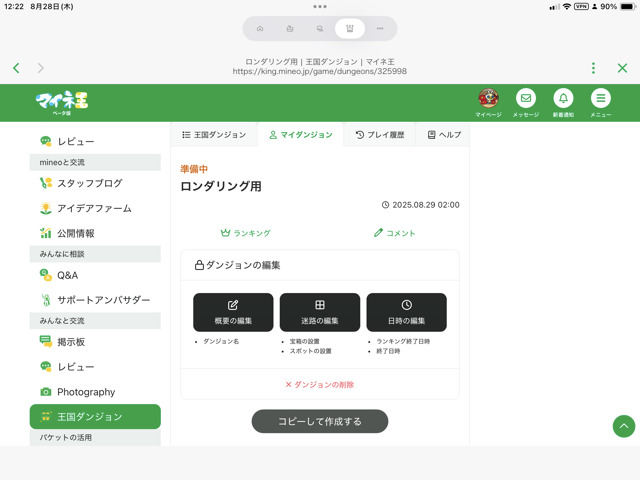
Task: Open browser three-dot options menu
Action: pos(593,68)
